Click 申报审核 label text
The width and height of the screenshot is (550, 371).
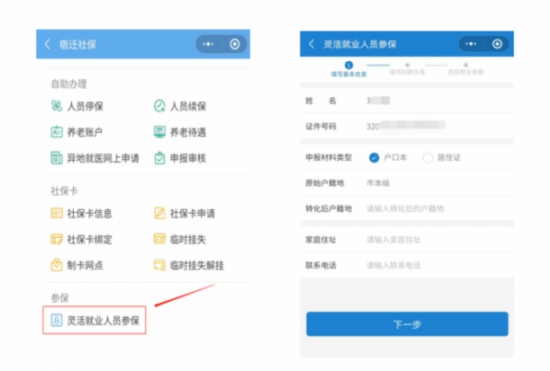188,158
